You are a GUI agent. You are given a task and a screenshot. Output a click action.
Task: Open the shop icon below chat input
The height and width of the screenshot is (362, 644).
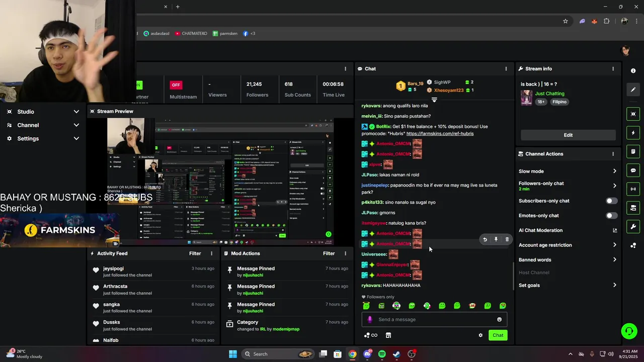coord(388,335)
